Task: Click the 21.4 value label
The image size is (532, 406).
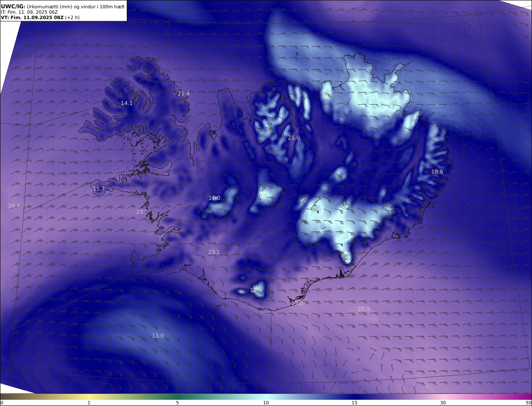Action: click(x=183, y=93)
